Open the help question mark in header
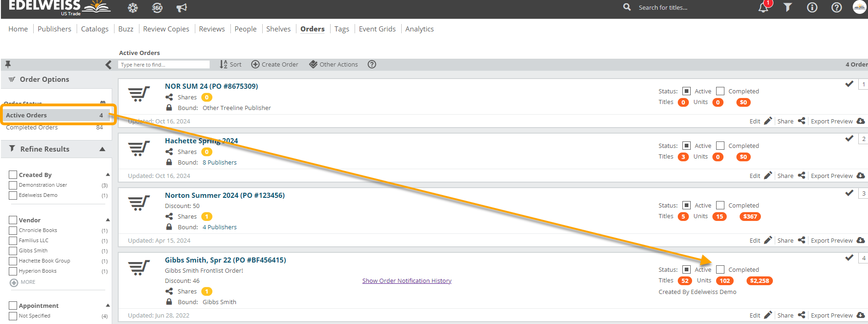The width and height of the screenshot is (868, 324). coord(836,7)
